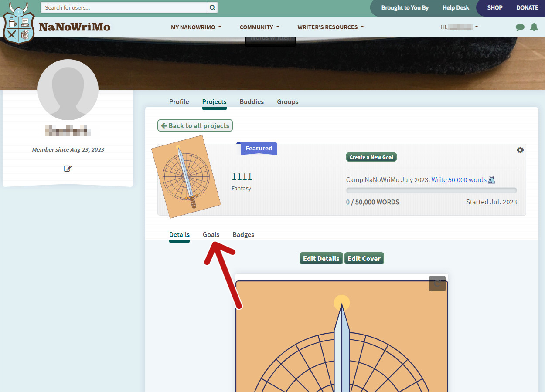Open the Help Desk link

coord(456,8)
